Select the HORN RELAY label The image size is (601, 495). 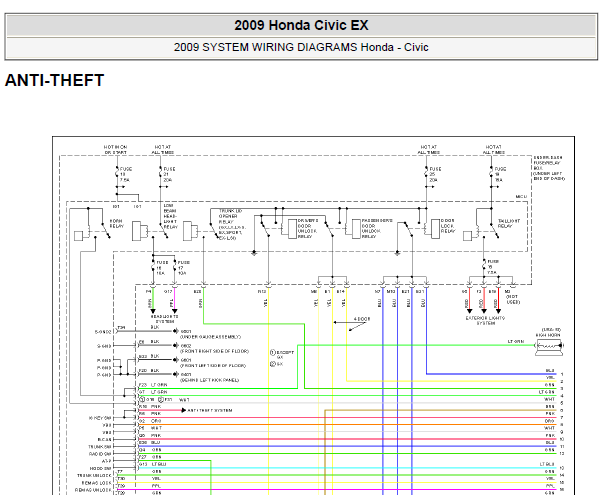117,224
